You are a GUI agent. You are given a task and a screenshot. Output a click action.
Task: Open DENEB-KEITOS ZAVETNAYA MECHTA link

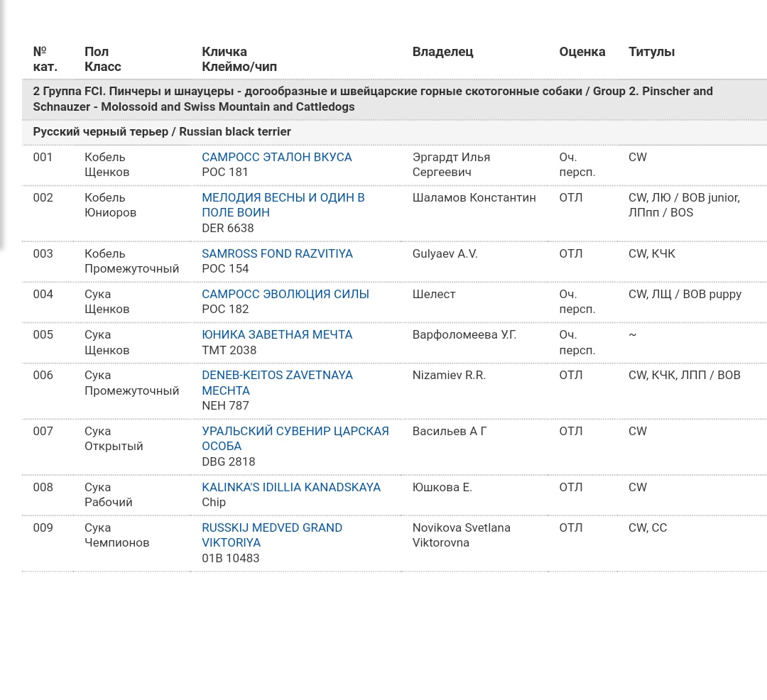point(277,383)
